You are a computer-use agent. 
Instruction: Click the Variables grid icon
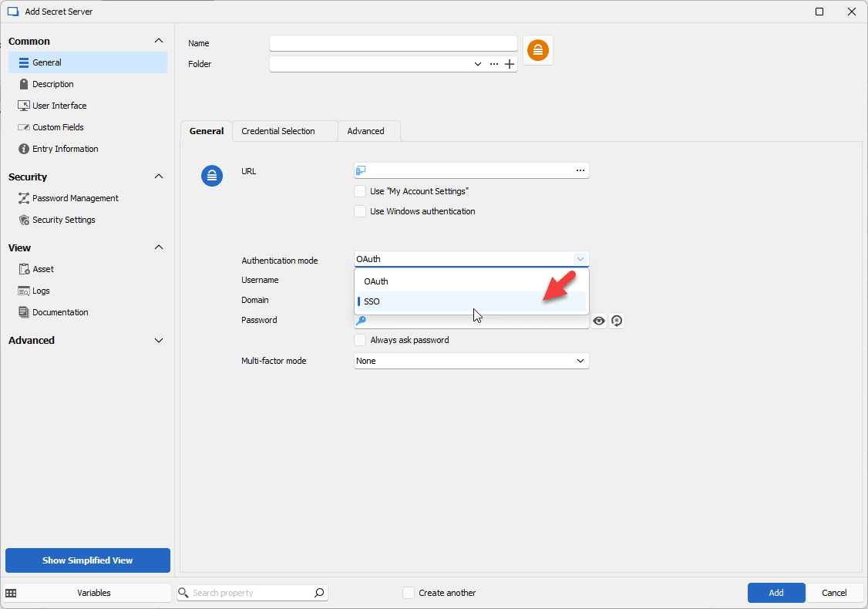(11, 593)
